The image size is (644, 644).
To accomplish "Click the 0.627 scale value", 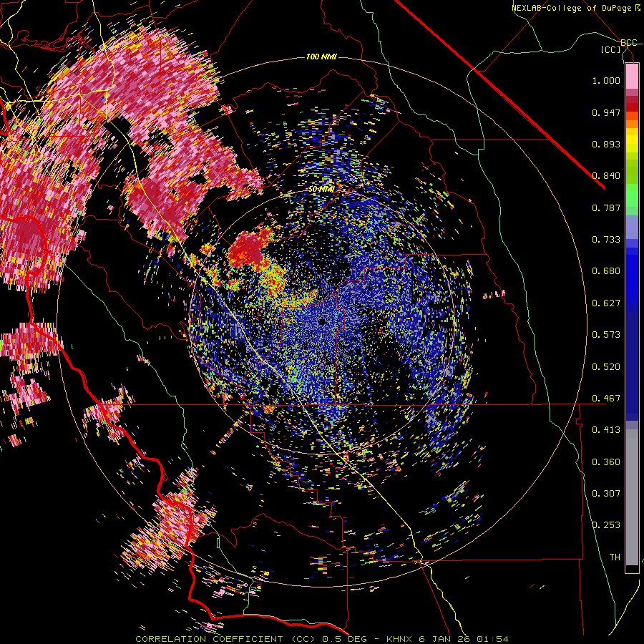I will [x=606, y=303].
